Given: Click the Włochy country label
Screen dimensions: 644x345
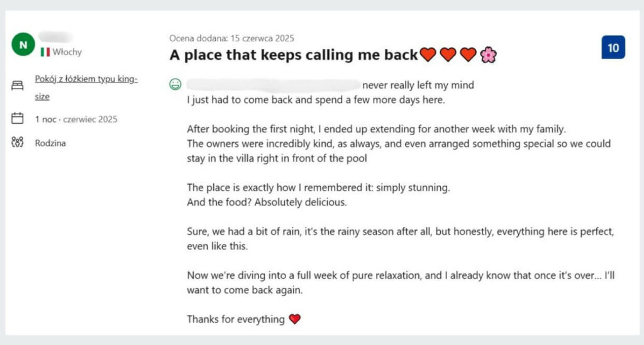Looking at the screenshot, I should click(x=67, y=52).
